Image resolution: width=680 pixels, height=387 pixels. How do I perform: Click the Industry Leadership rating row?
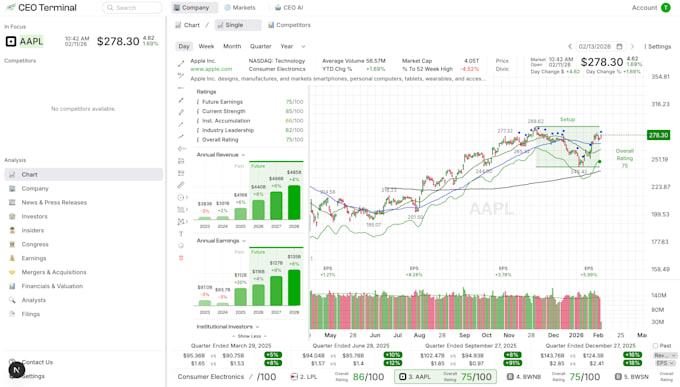coord(250,130)
